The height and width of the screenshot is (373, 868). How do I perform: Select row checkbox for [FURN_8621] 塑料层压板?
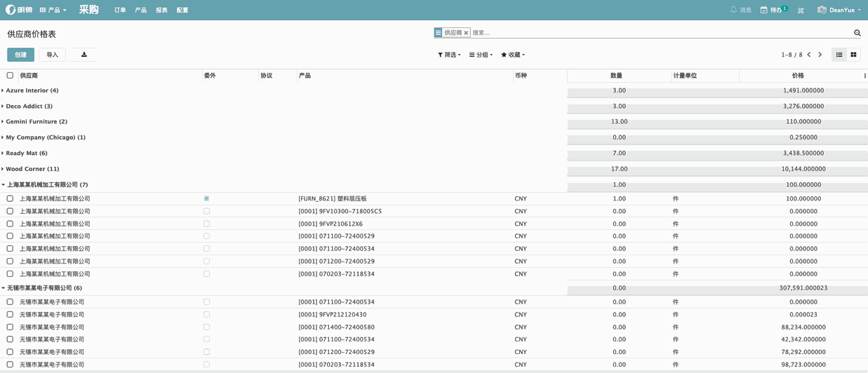click(10, 199)
